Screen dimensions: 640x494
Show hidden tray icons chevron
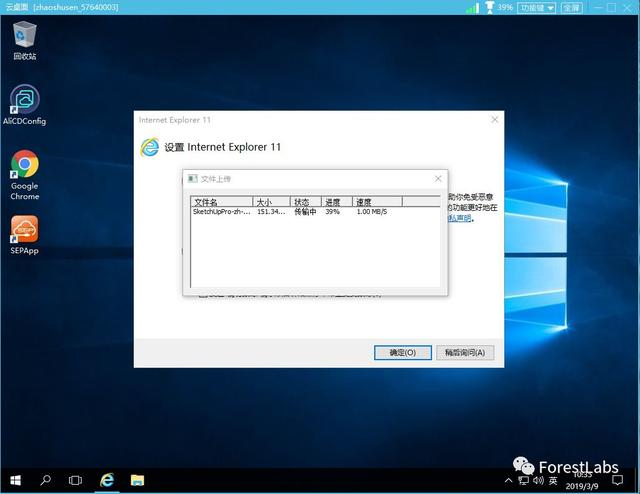[509, 481]
